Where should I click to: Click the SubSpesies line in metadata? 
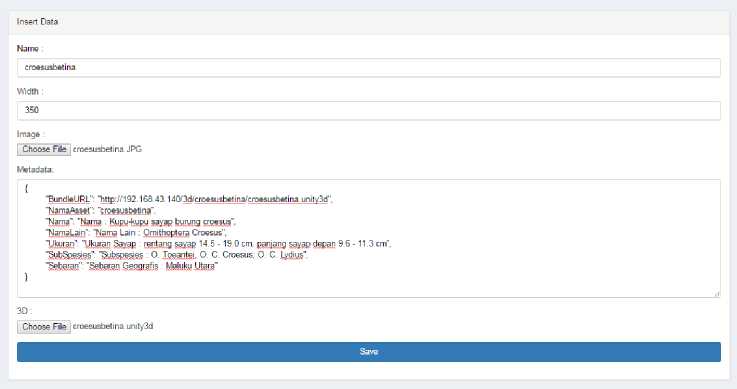pyautogui.click(x=177, y=255)
